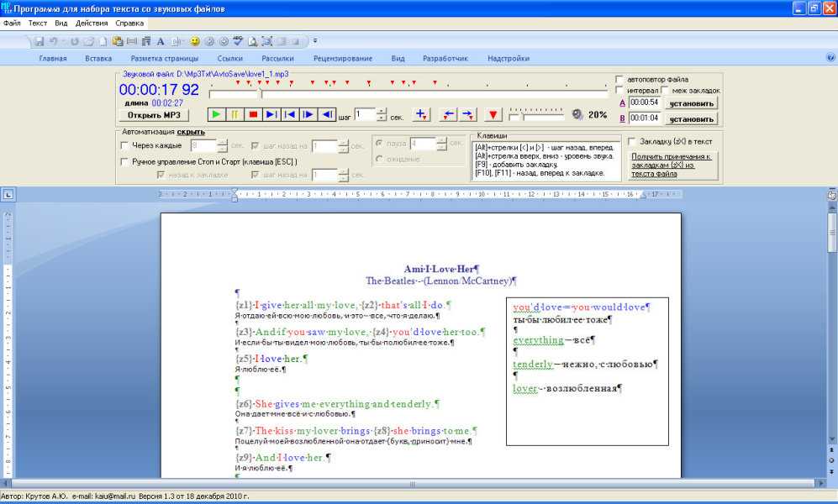This screenshot has height=504, width=838.
Task: Enable 'Ручное управление Стоп и Старт' checkbox
Action: coord(124,161)
